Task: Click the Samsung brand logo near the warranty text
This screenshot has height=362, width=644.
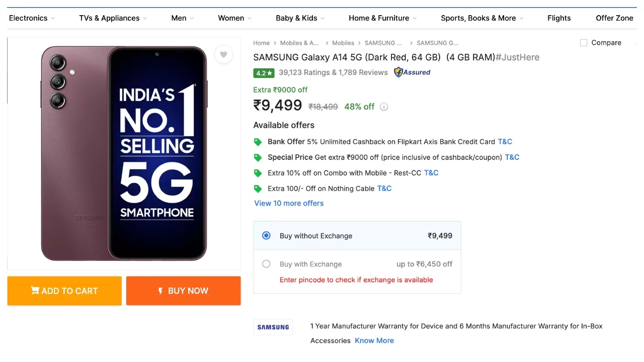Action: click(x=273, y=327)
